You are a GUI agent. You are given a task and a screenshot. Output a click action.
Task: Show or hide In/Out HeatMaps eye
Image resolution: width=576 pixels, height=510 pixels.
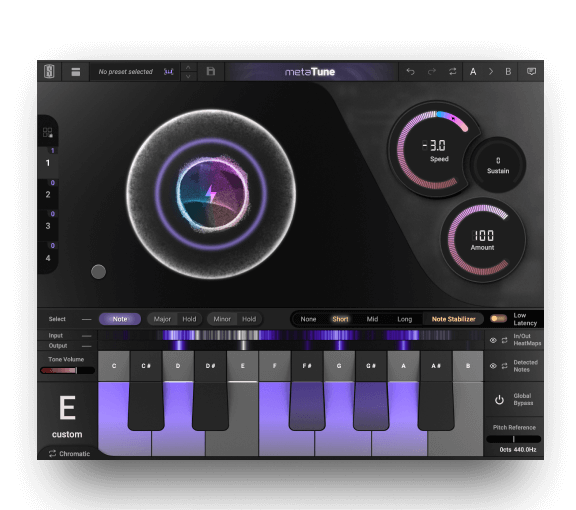tap(493, 340)
